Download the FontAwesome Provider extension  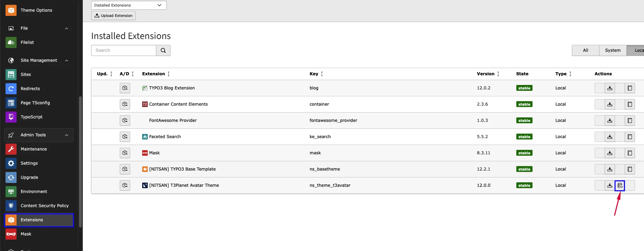click(610, 120)
